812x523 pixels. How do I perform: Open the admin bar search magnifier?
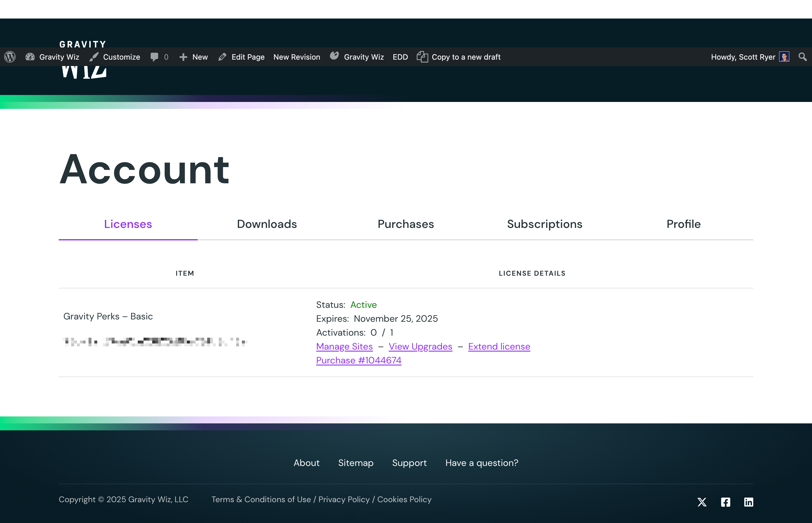point(802,57)
